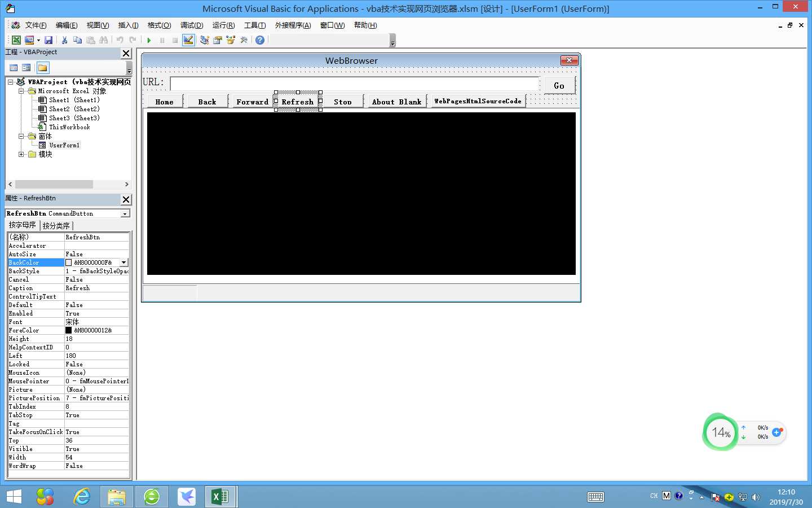Screen dimensions: 812x508
Task: Click the Break pause icon
Action: pyautogui.click(x=162, y=40)
